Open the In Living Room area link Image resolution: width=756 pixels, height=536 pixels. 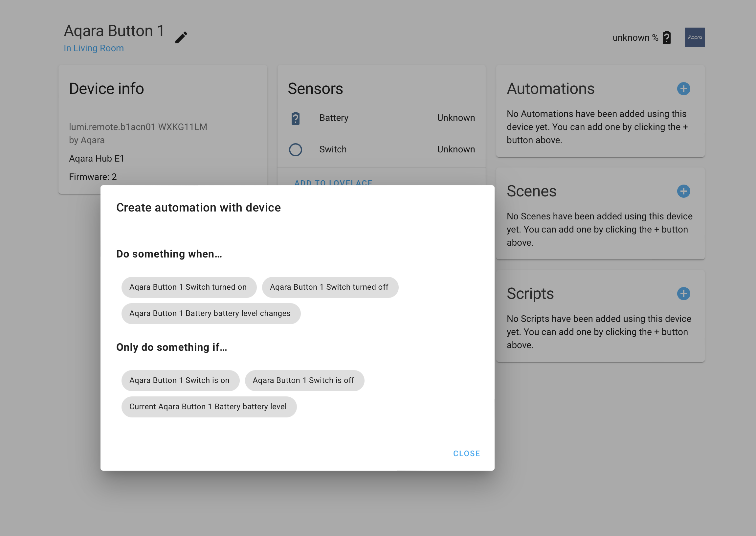tap(93, 48)
